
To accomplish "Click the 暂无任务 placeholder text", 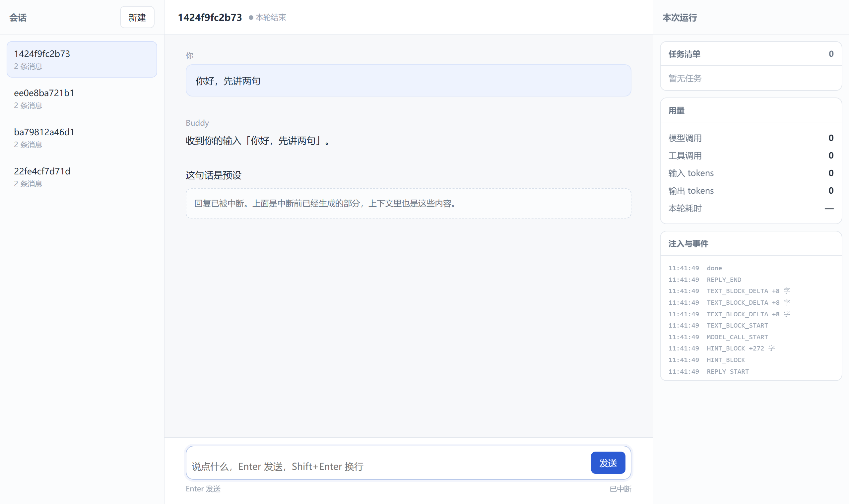I will pos(685,79).
